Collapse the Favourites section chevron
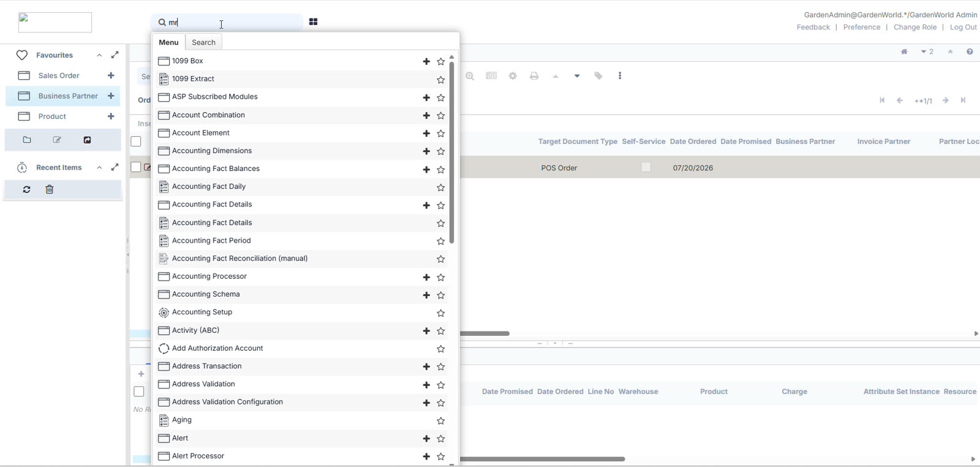Screen dimensions: 980x467 point(99,55)
